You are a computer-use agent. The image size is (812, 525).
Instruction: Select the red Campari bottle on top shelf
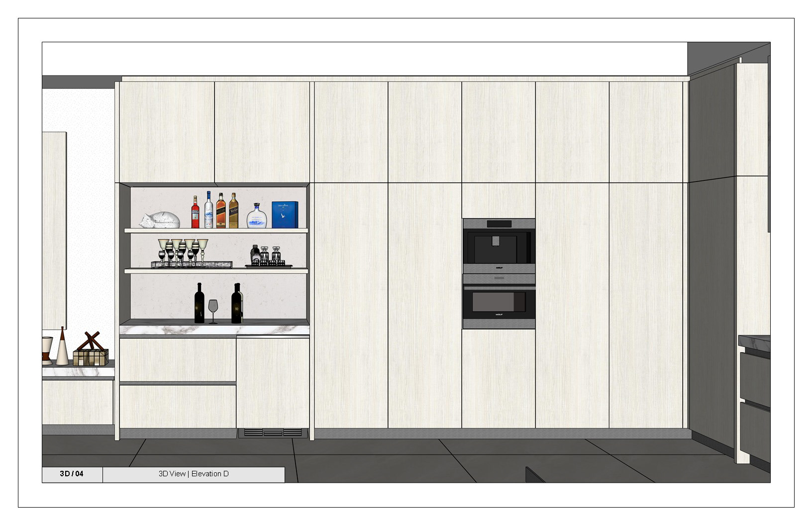(196, 213)
